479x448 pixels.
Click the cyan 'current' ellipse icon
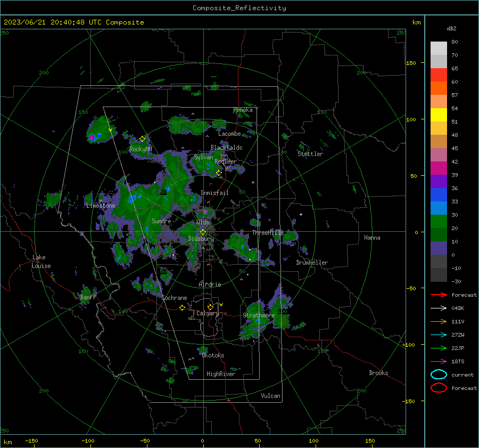(x=439, y=374)
